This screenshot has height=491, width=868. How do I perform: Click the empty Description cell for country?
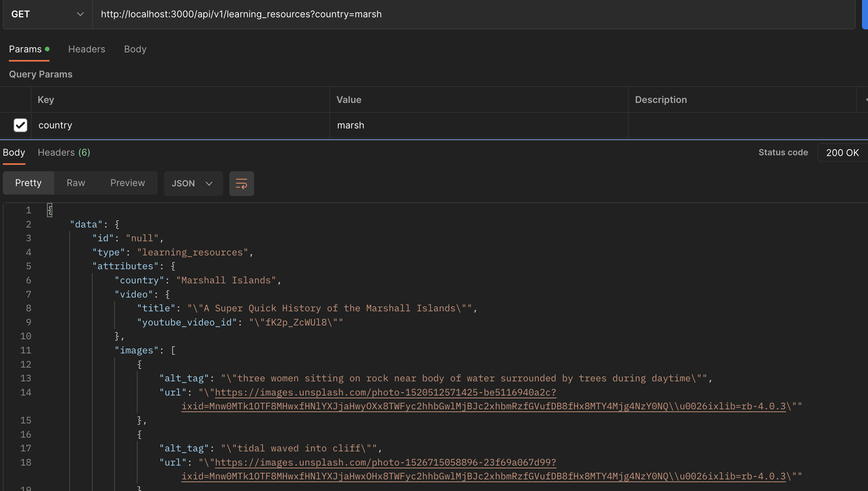pos(742,125)
